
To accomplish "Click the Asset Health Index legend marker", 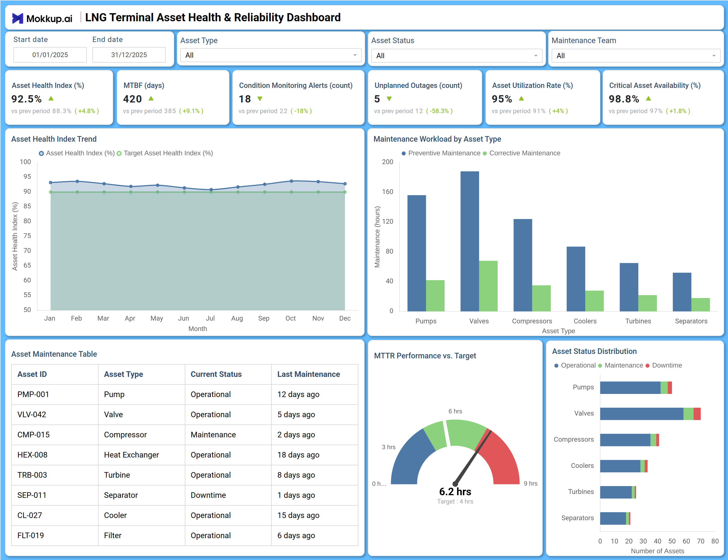I will [41, 153].
